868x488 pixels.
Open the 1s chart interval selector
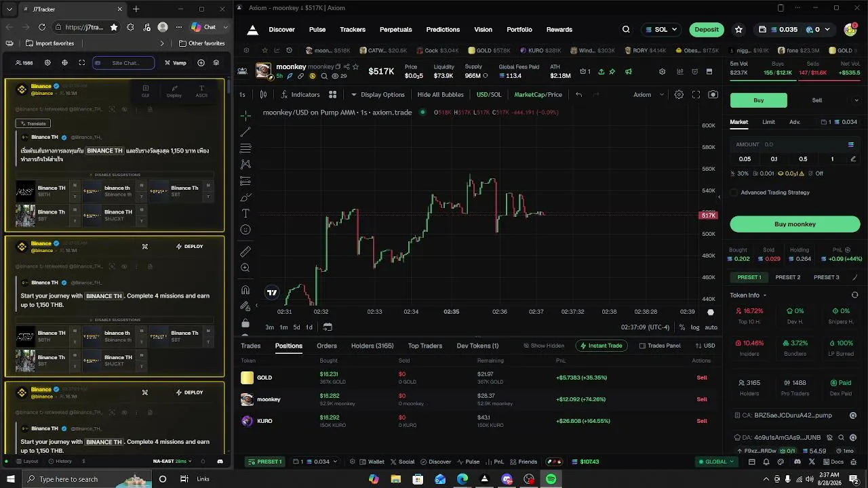242,95
